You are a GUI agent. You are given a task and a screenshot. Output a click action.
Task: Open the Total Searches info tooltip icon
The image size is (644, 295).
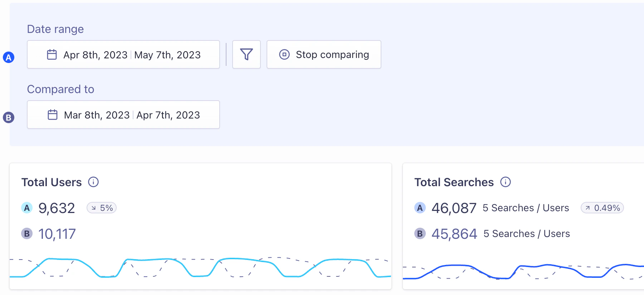click(x=506, y=182)
